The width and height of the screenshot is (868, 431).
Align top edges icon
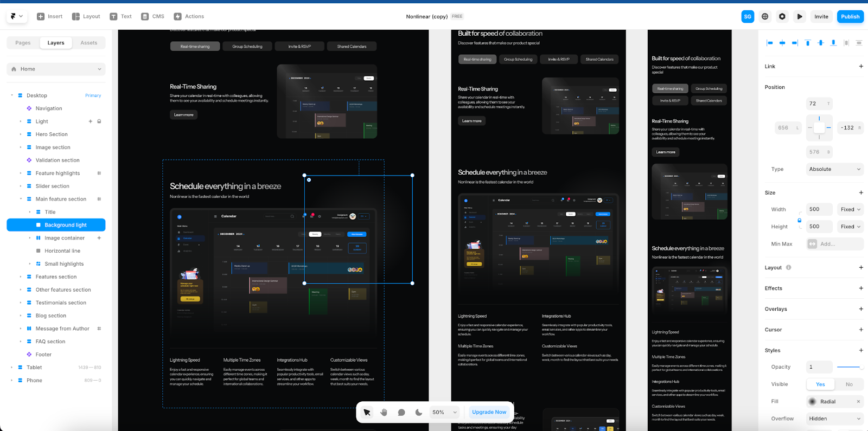[808, 43]
